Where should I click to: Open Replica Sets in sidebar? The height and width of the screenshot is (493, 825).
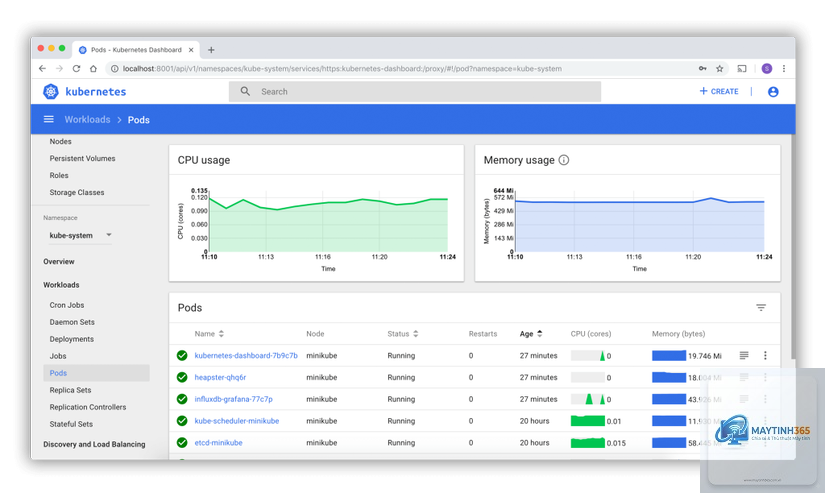point(71,390)
